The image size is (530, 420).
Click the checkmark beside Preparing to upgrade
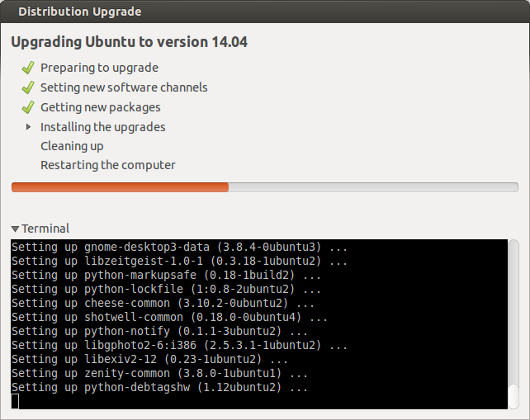point(28,68)
